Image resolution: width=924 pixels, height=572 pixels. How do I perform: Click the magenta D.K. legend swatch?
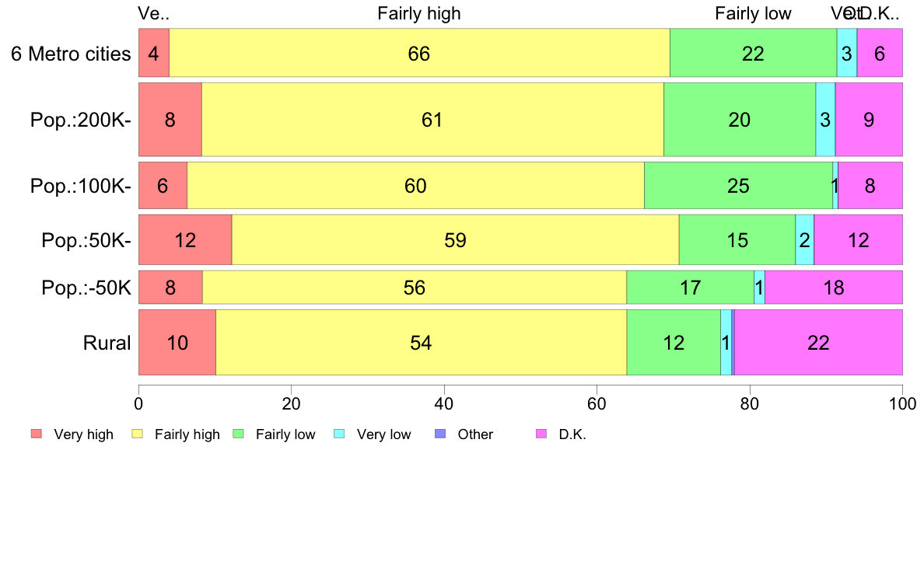tap(541, 434)
